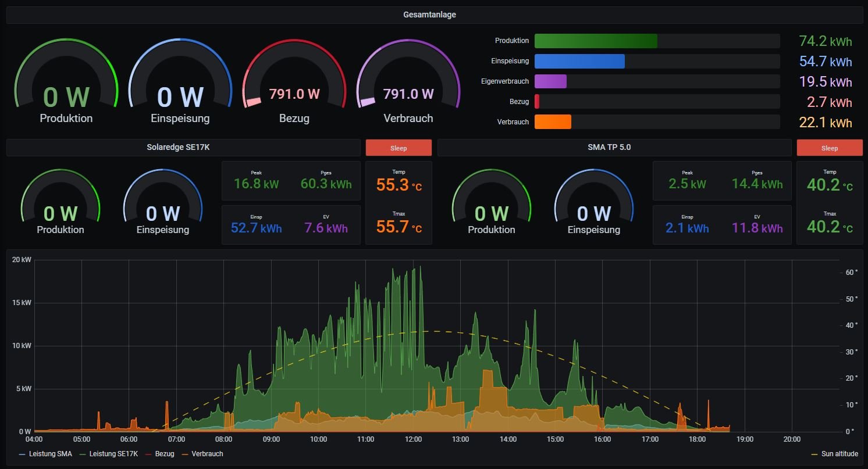Viewport: 868px width, 469px height.
Task: Click the purple Eigenverbrauch bar
Action: [x=550, y=81]
